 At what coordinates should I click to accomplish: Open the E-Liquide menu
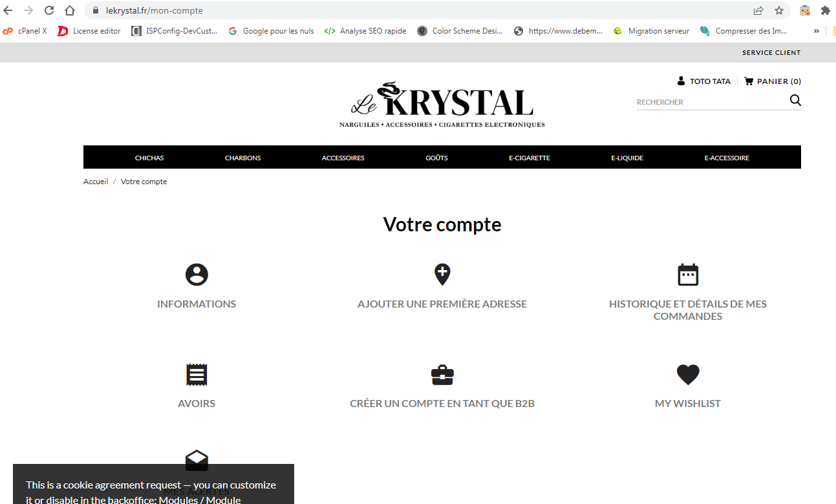[627, 158]
